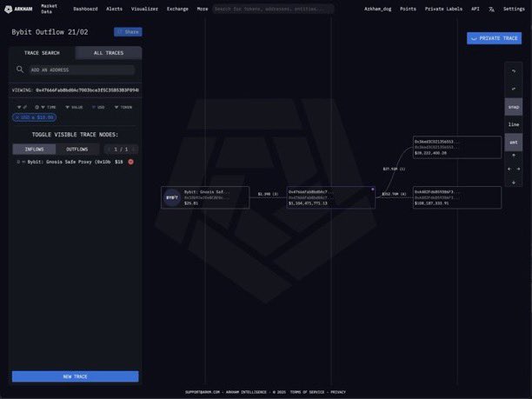The width and height of the screenshot is (532, 399).
Task: Toggle the line mode on canvas toolbar
Action: coord(513,124)
